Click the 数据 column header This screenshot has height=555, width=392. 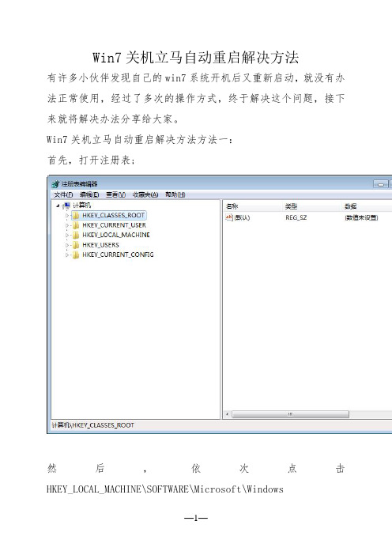pos(351,206)
